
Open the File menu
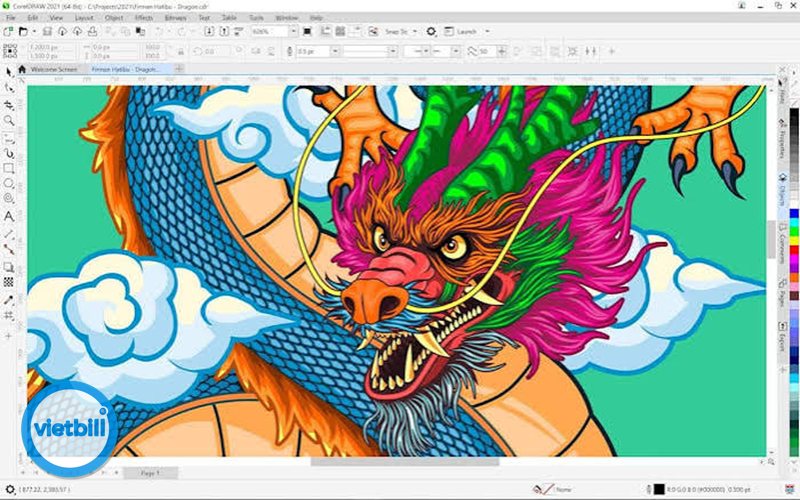(11, 18)
